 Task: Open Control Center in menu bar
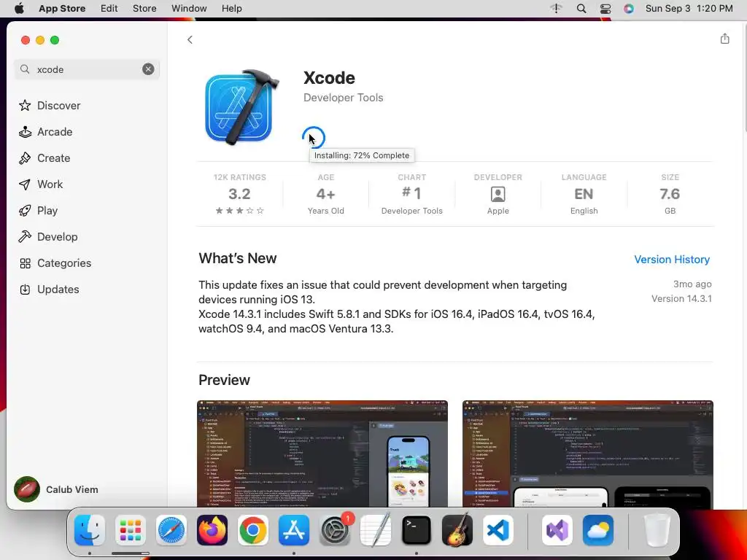(605, 9)
